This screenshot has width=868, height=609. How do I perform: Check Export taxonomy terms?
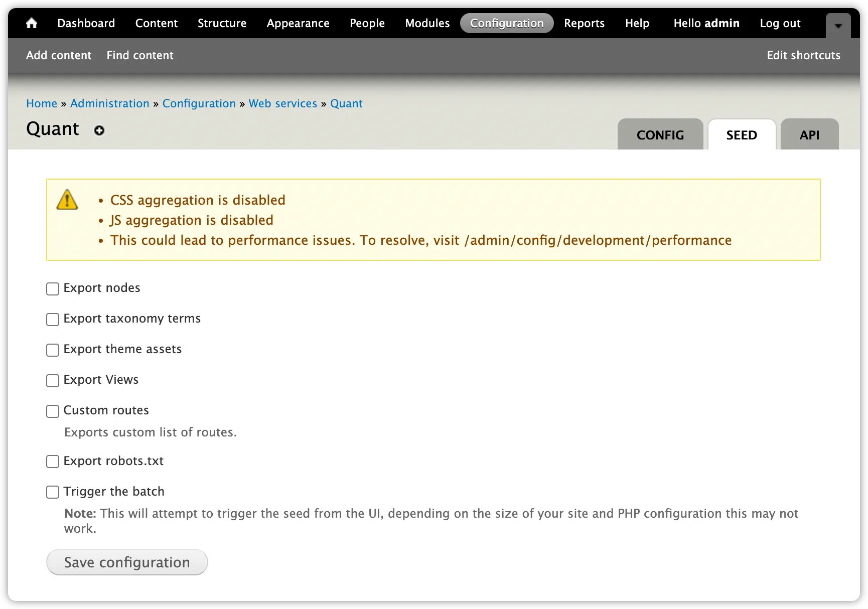click(x=52, y=319)
